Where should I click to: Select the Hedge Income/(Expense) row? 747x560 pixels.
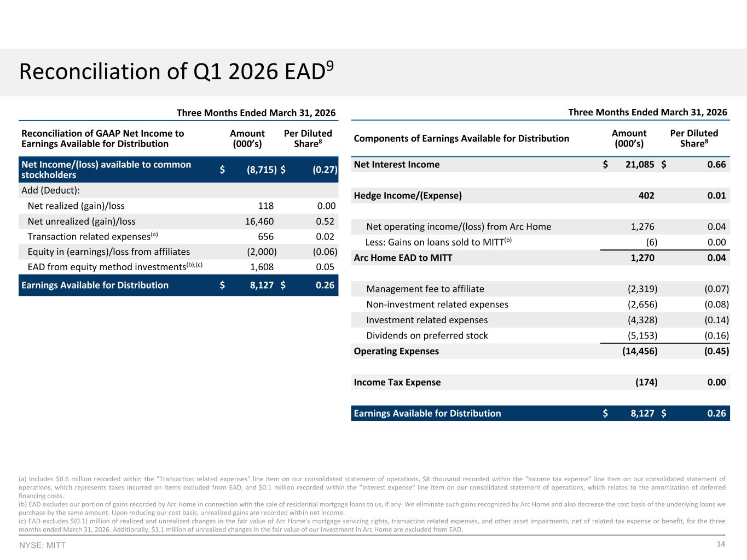pyautogui.click(x=540, y=196)
